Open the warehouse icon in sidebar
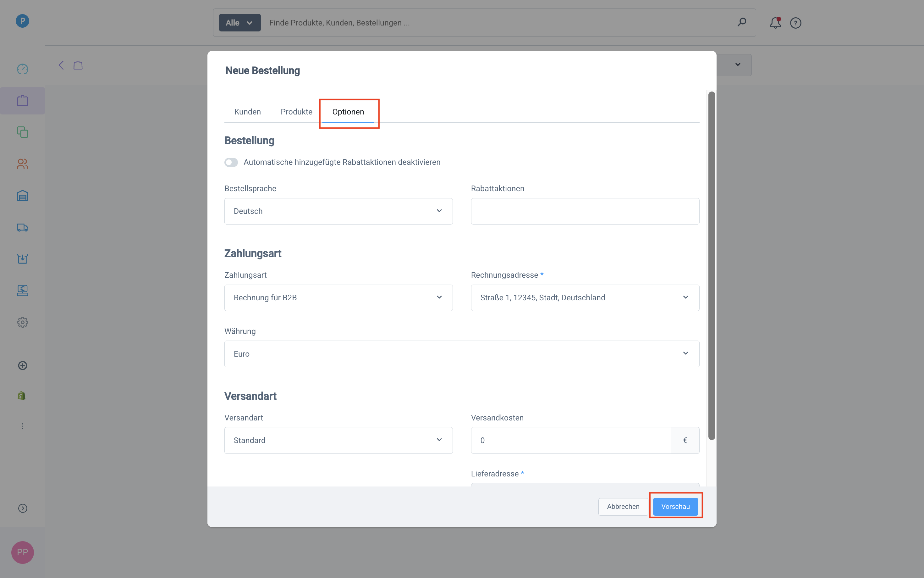Image resolution: width=924 pixels, height=578 pixels. (23, 196)
